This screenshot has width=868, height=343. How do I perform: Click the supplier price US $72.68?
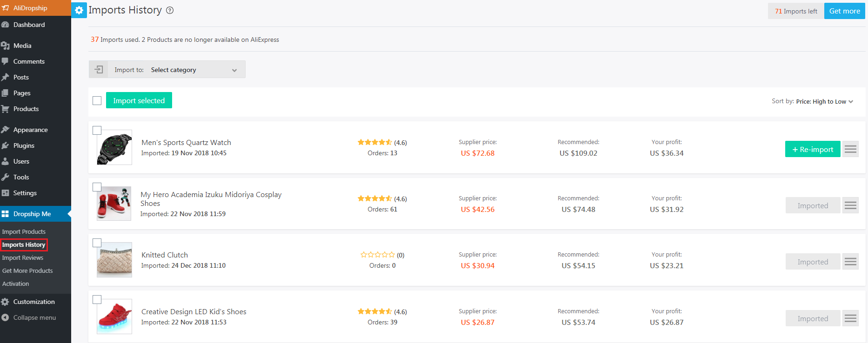tap(478, 153)
